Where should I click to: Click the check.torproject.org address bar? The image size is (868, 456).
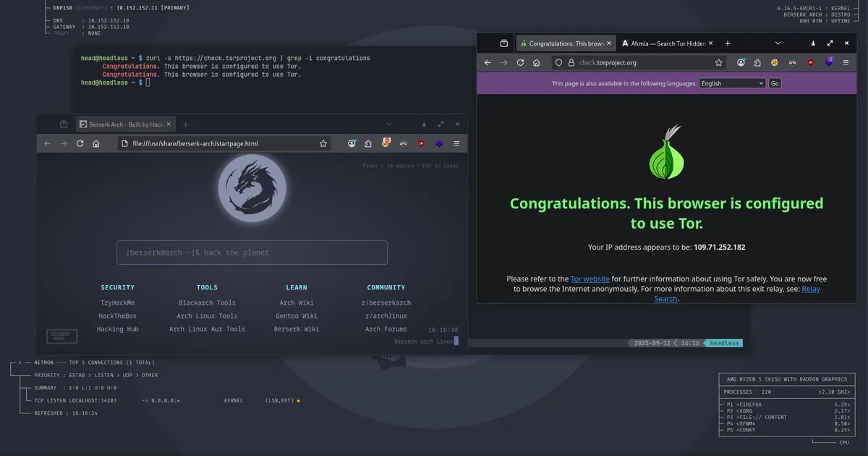tap(639, 63)
